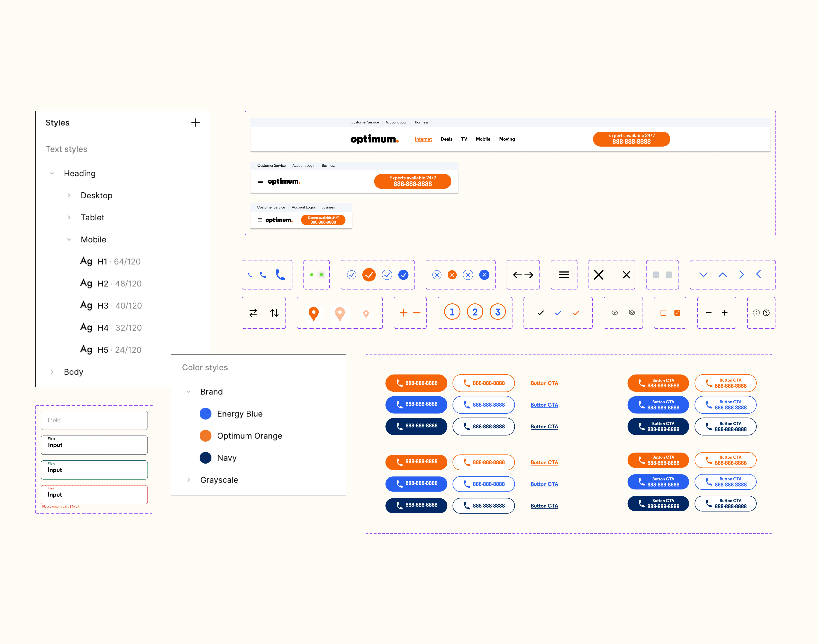Click the left arrow icon
The width and height of the screenshot is (818, 644).
tap(517, 275)
